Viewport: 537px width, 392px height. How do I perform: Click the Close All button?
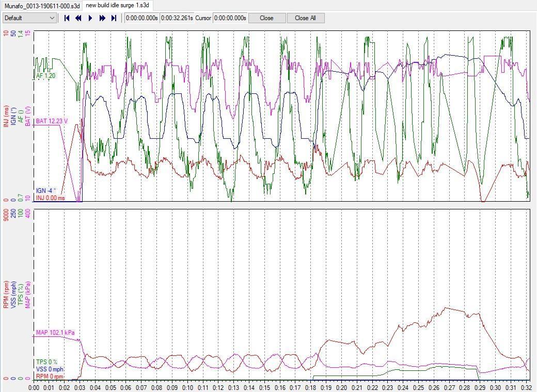tap(305, 18)
